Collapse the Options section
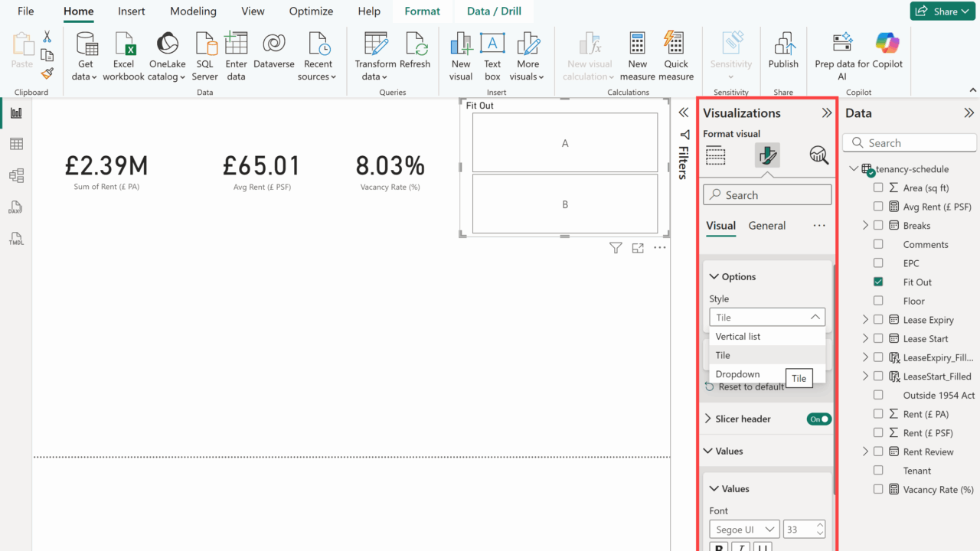This screenshot has height=551, width=980. (x=714, y=277)
